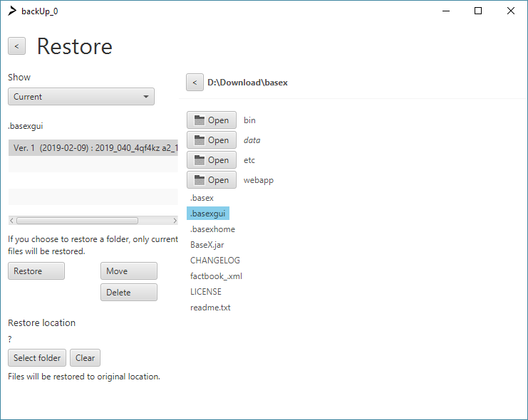Select the .basex file
Screen dimensions: 528x420
[202, 198]
